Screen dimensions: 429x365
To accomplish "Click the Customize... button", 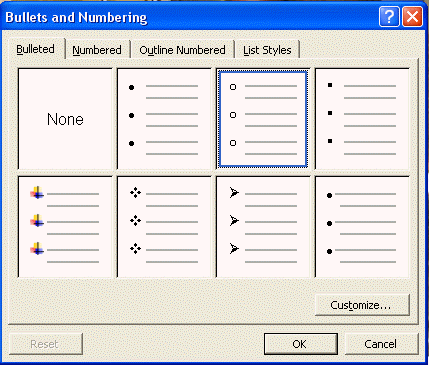I will click(x=362, y=305).
